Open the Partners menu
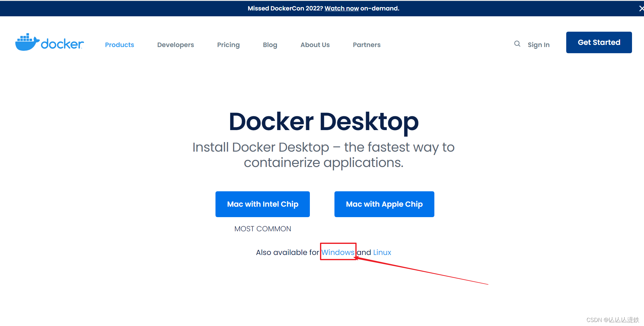The height and width of the screenshot is (326, 644). [367, 45]
